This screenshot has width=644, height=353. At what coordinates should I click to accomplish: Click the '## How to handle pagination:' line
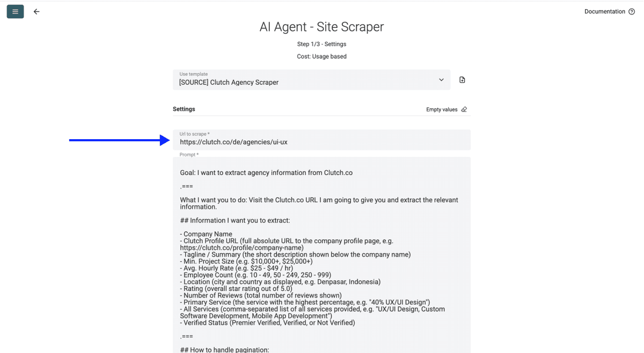click(x=224, y=350)
